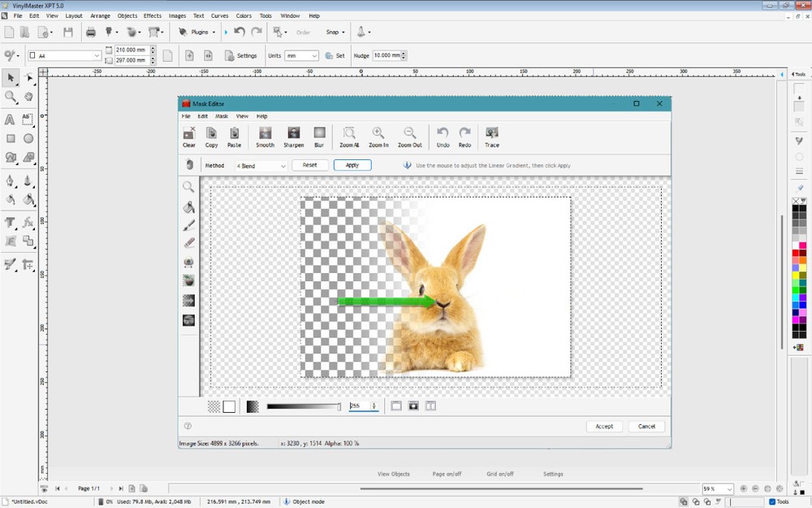Click the Apply button for the gradient
This screenshot has width=812, height=508.
pos(352,164)
